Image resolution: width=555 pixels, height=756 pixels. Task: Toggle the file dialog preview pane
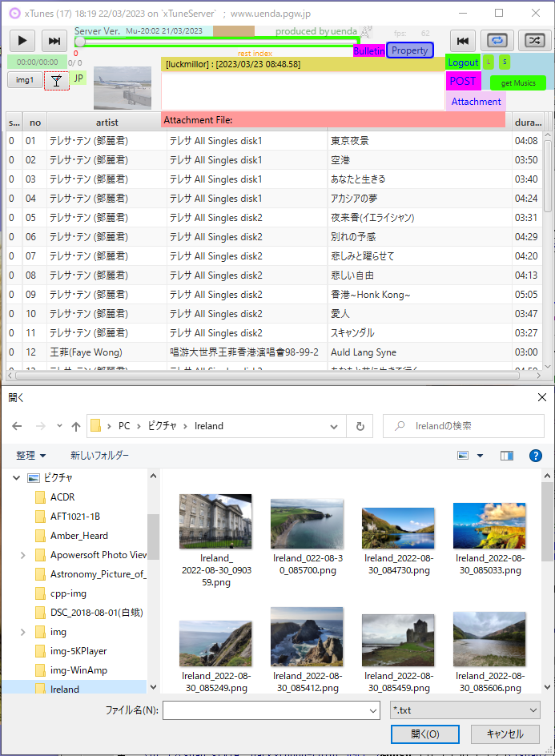coord(506,456)
